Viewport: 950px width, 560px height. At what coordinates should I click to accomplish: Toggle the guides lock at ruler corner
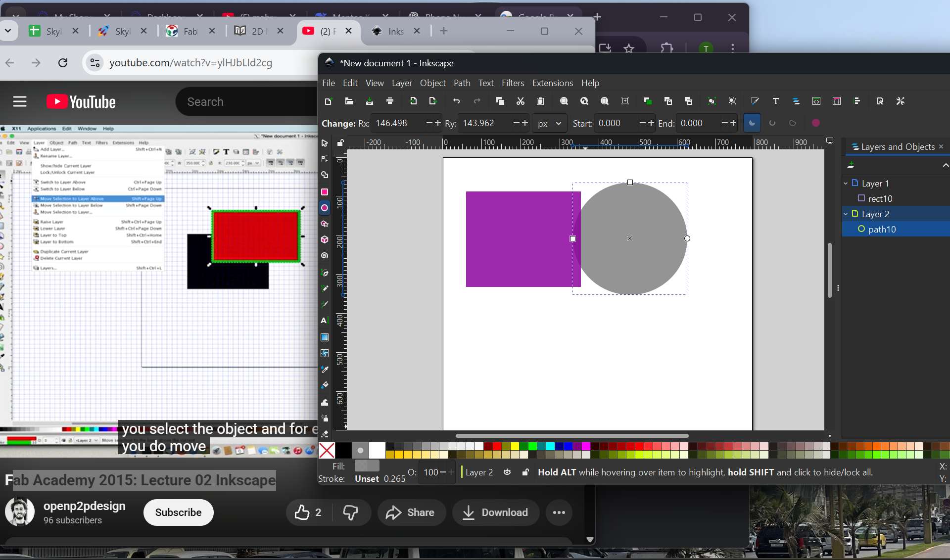tap(340, 143)
